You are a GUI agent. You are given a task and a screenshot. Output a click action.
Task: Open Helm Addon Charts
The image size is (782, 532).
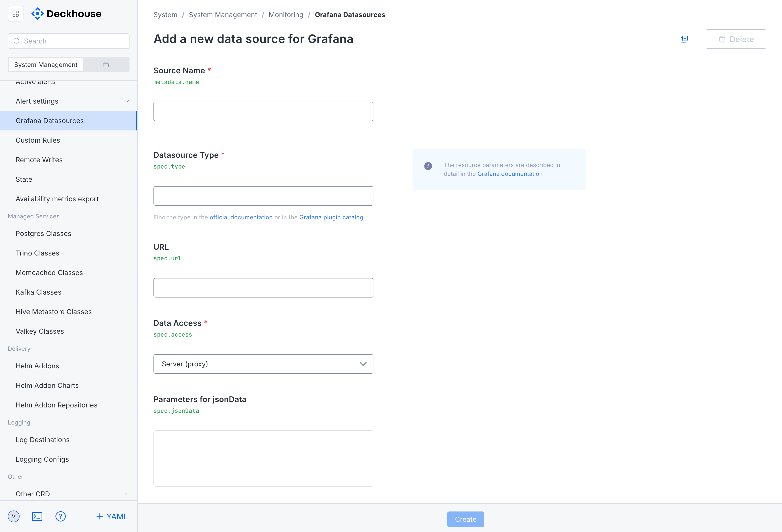point(69,385)
